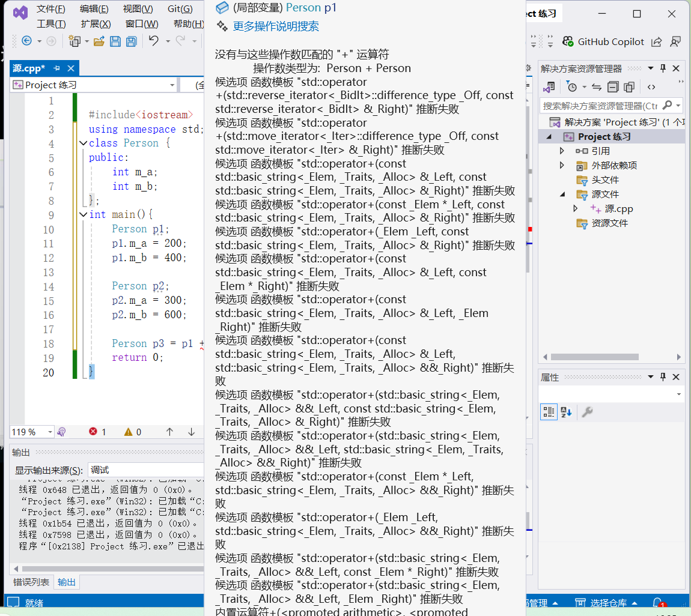Click the Save All icon
Screen dimensions: 691x616
click(132, 41)
